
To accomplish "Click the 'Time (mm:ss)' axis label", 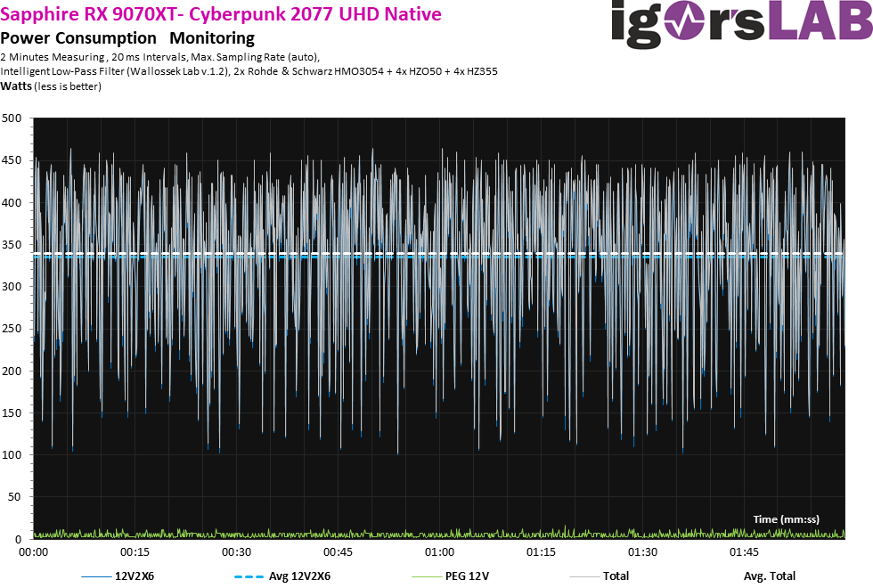I will (x=786, y=519).
